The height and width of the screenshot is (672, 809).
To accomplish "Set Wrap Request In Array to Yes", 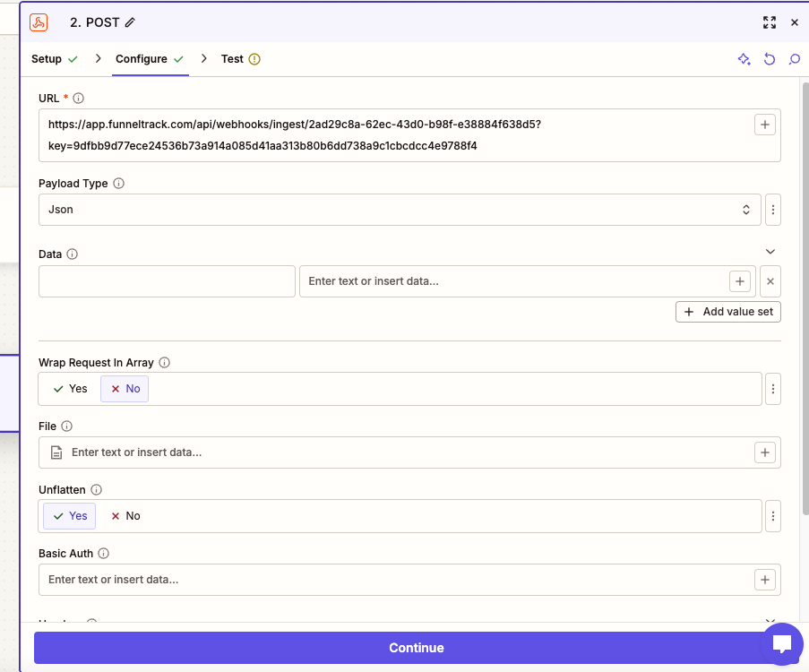I will (70, 389).
